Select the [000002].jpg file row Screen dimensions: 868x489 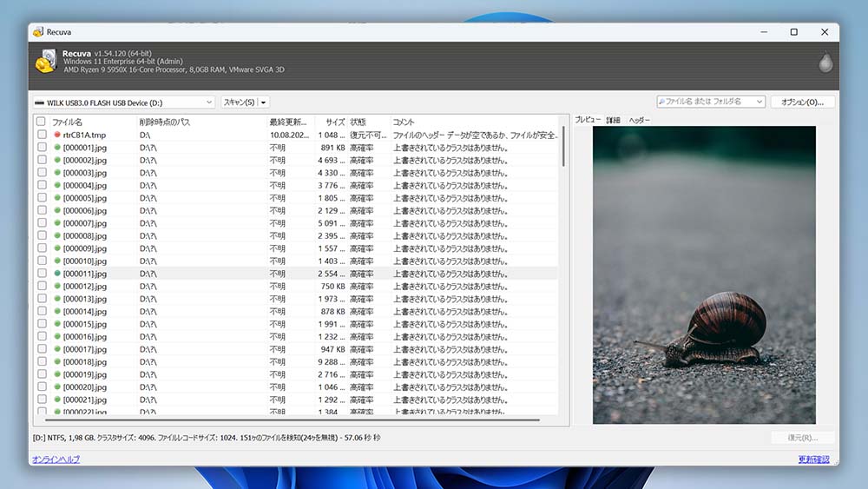[296, 160]
